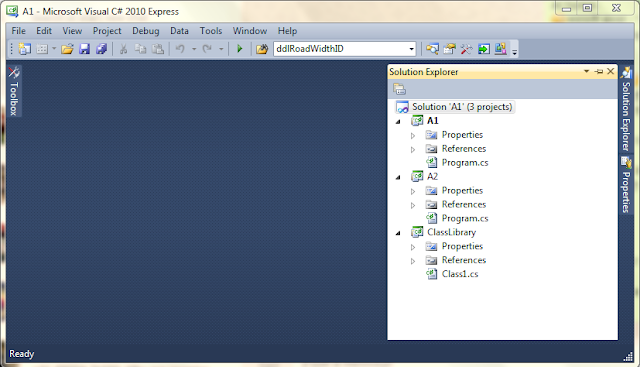Open the Data menu
This screenshot has width=640, height=367.
point(179,31)
